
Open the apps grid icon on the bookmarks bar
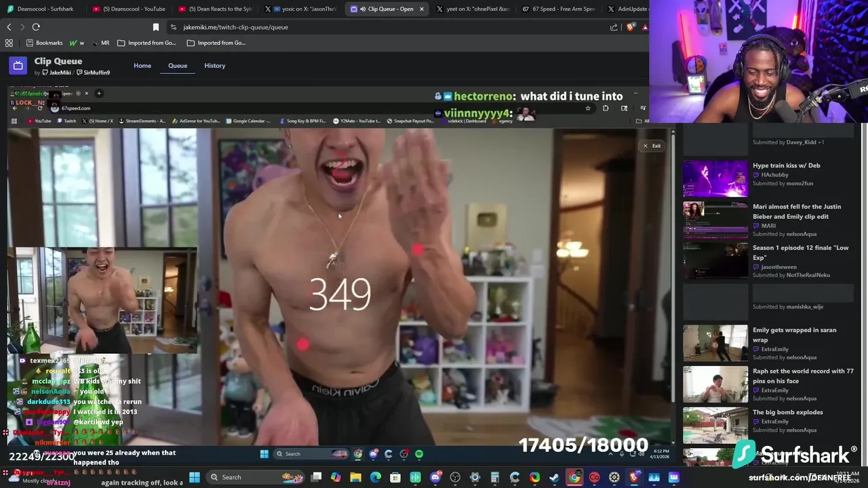pos(9,43)
